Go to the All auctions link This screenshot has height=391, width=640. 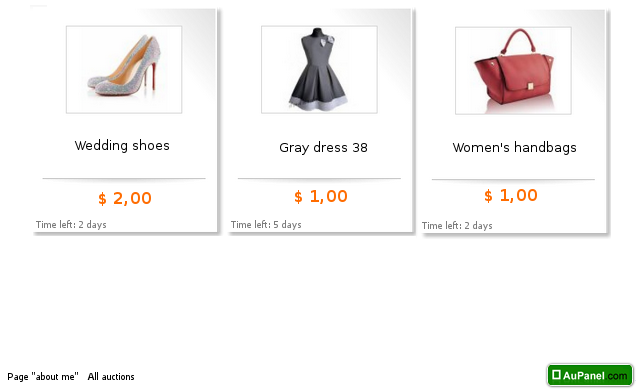(111, 376)
